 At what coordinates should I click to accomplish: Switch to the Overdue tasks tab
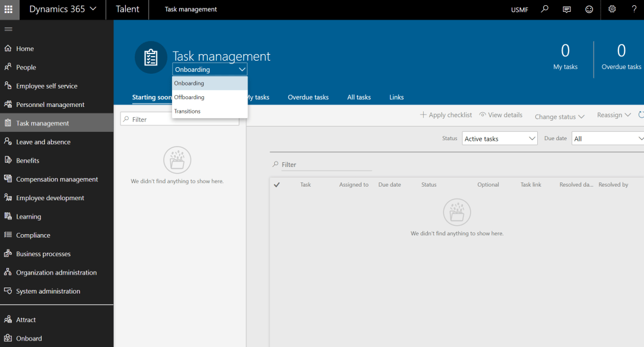pos(307,97)
